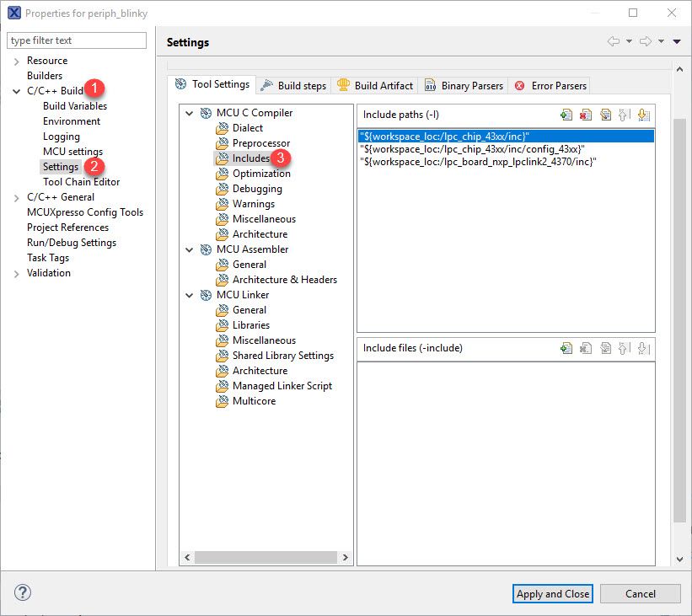This screenshot has height=616, width=692.
Task: Click the help question mark icon
Action: tap(23, 592)
